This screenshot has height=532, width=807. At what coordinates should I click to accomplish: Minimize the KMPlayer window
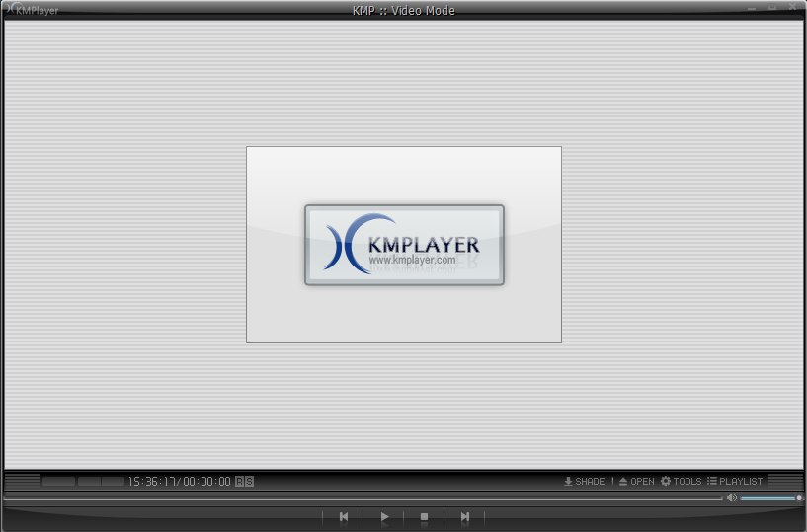(752, 7)
